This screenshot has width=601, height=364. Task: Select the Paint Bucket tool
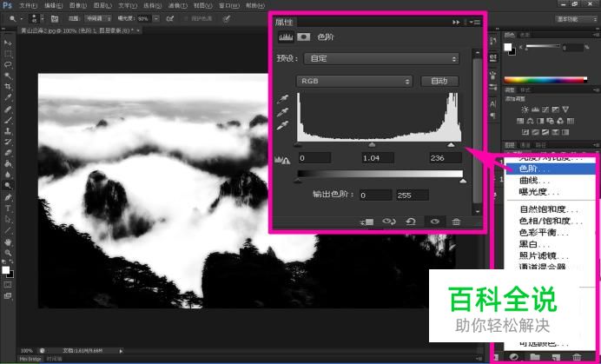click(x=8, y=164)
